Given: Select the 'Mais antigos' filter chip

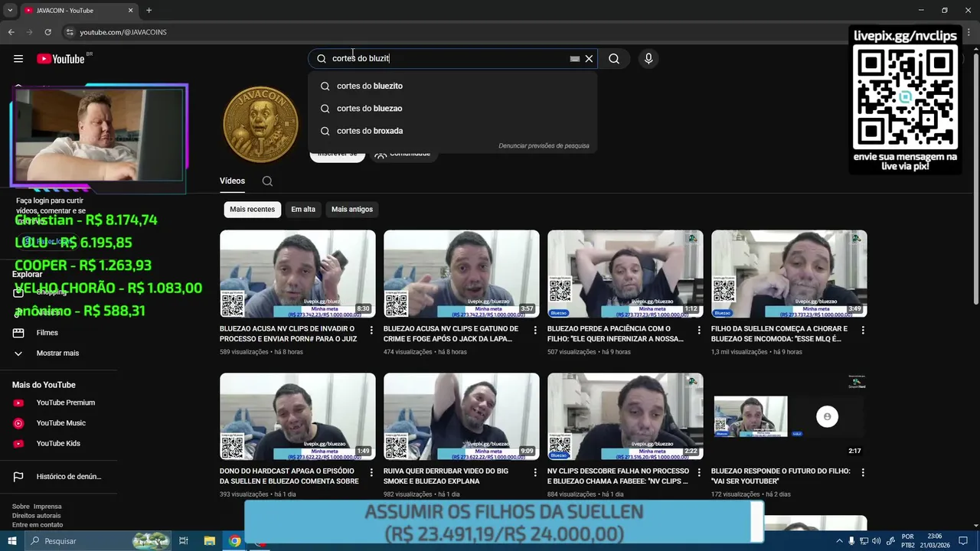Looking at the screenshot, I should [352, 209].
